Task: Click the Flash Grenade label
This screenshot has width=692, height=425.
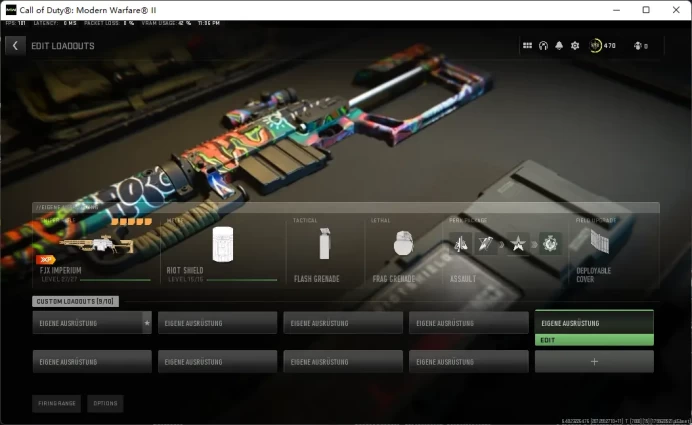Action: pos(316,279)
